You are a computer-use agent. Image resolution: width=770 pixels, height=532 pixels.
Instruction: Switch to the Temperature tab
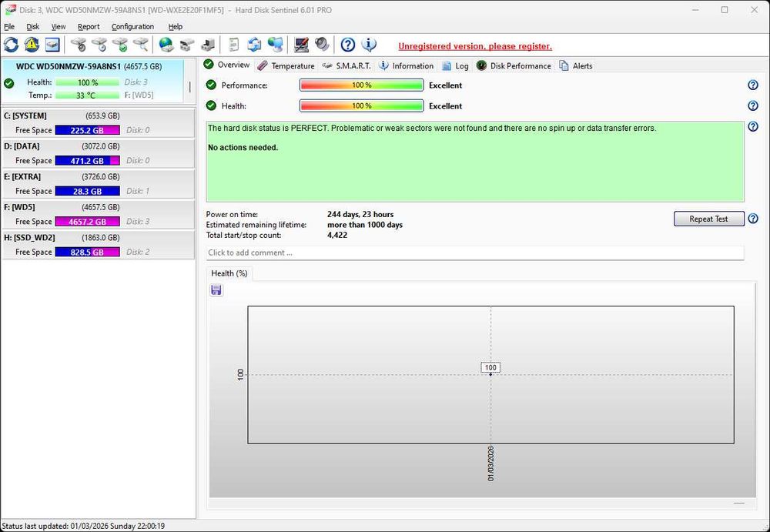(x=286, y=65)
